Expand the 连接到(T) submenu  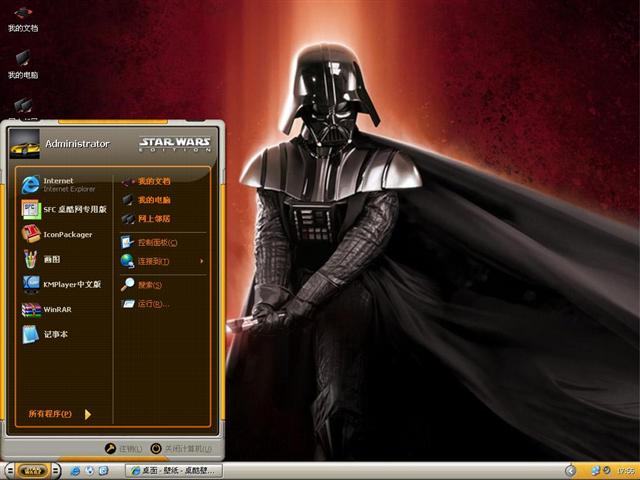point(163,261)
